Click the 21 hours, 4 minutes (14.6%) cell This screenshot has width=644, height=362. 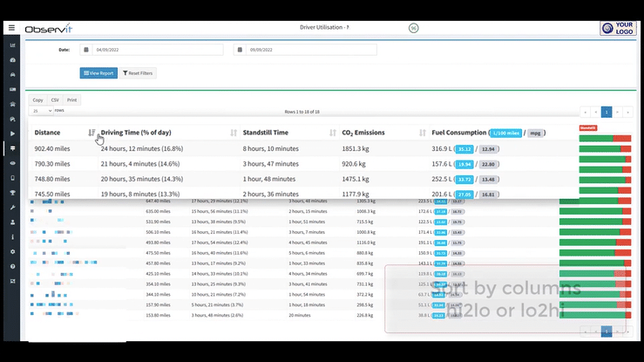pyautogui.click(x=140, y=164)
